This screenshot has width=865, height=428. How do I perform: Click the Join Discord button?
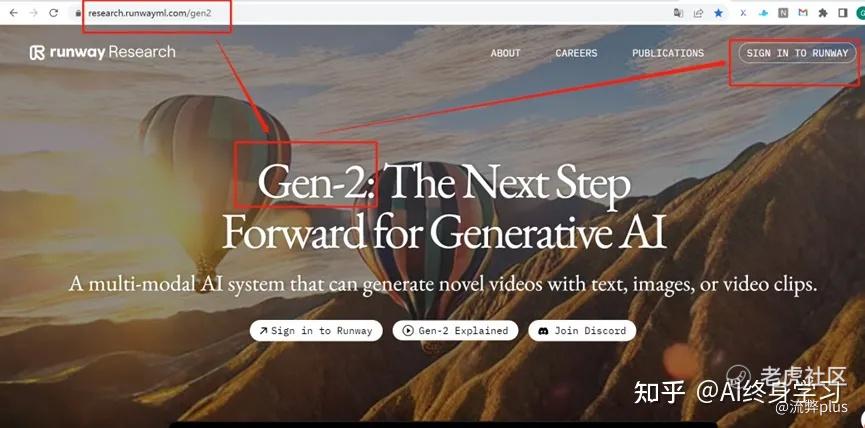pyautogui.click(x=582, y=330)
